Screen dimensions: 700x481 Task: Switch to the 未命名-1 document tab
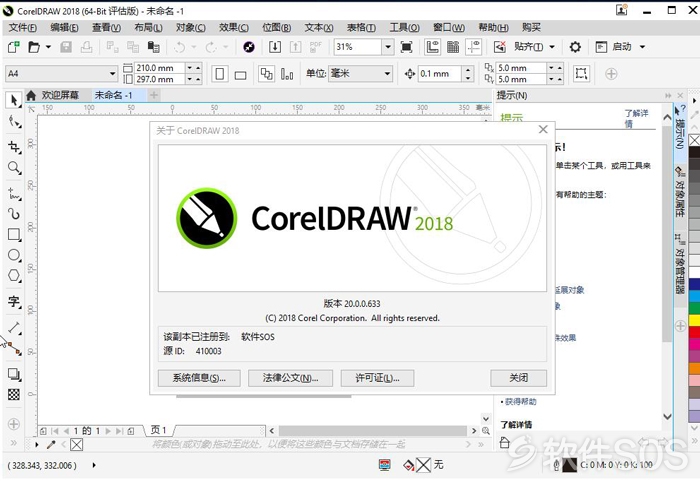coord(113,95)
